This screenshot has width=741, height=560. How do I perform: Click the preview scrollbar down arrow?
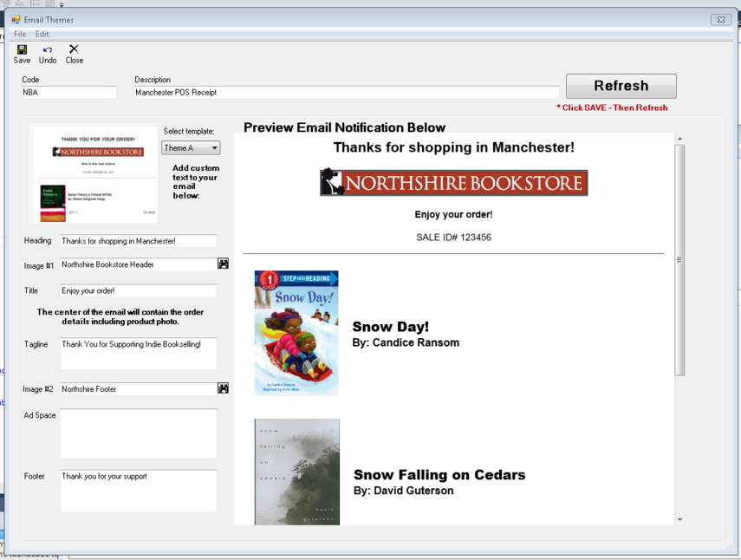(x=679, y=519)
